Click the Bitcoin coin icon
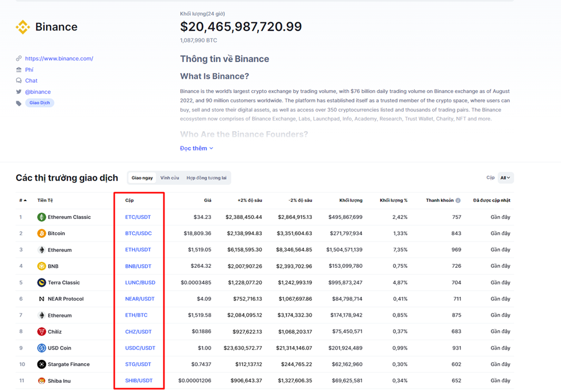Screen dimensions: 561x392 pos(41,233)
